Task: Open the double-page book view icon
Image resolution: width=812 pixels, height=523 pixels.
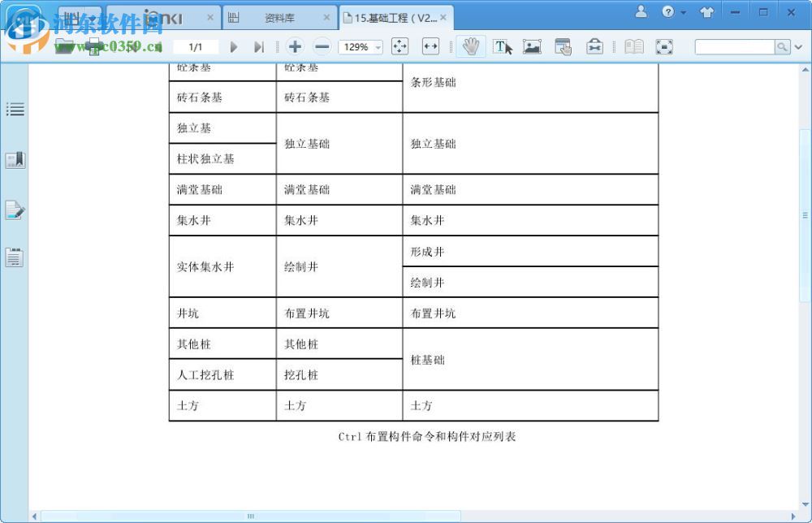Action: (x=633, y=46)
